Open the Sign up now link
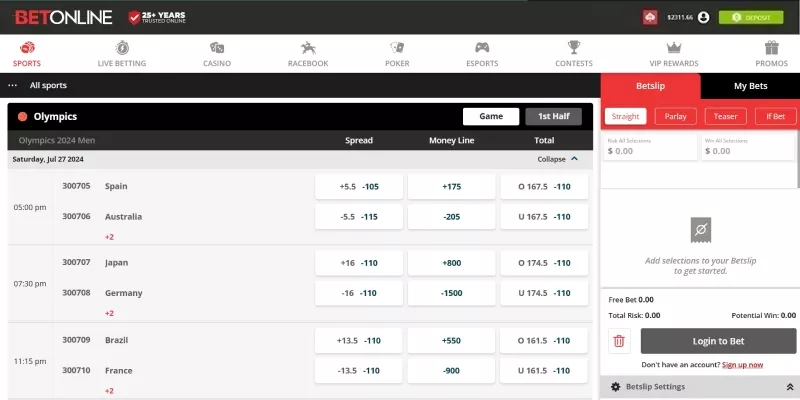Image resolution: width=800 pixels, height=400 pixels. pos(743,365)
